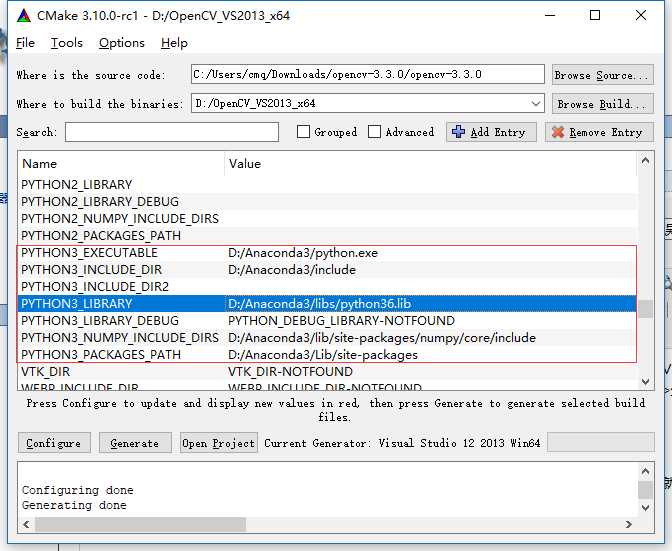Click the value D:/Anaconda3/include

(292, 270)
